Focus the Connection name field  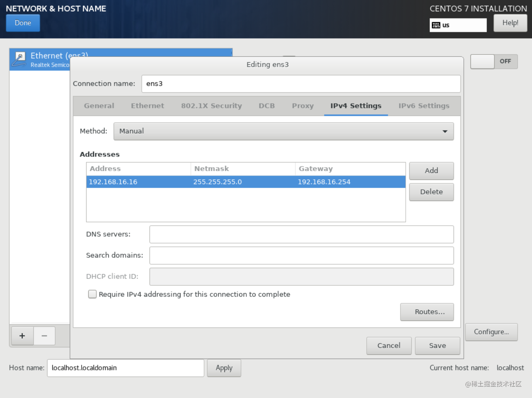(301, 84)
